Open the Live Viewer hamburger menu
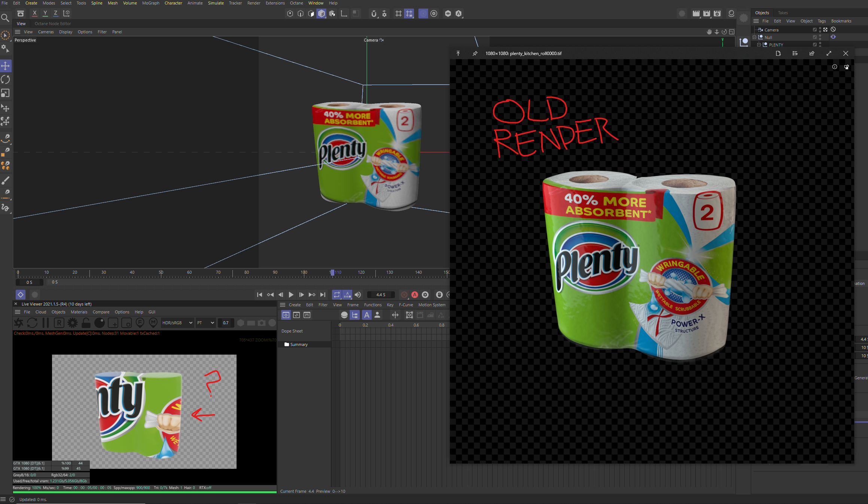This screenshot has width=868, height=504. (x=17, y=312)
